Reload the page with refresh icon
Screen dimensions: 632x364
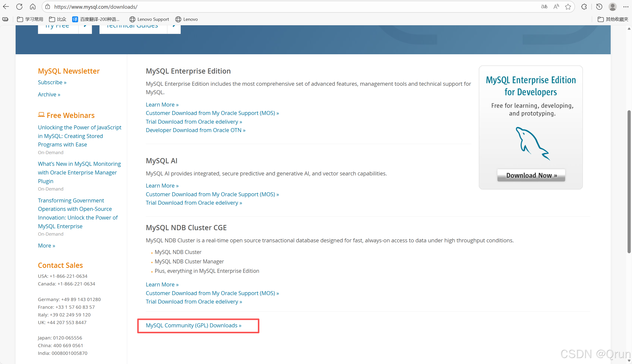(x=19, y=7)
